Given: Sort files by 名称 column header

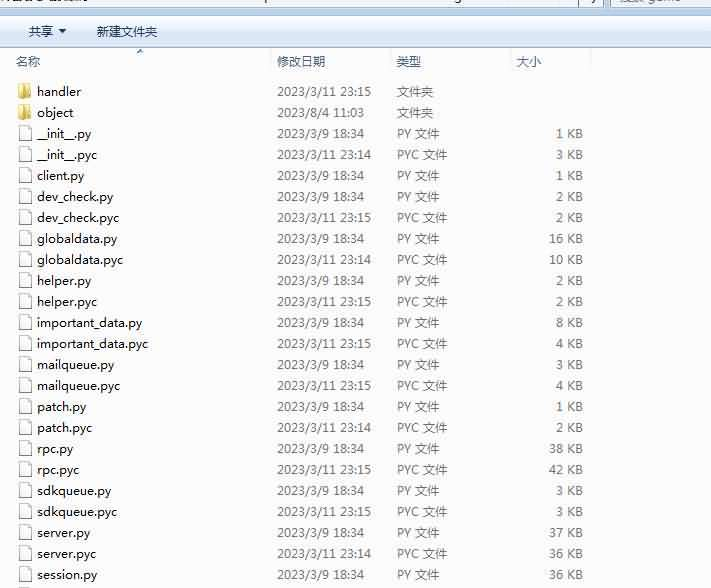Looking at the screenshot, I should point(28,62).
